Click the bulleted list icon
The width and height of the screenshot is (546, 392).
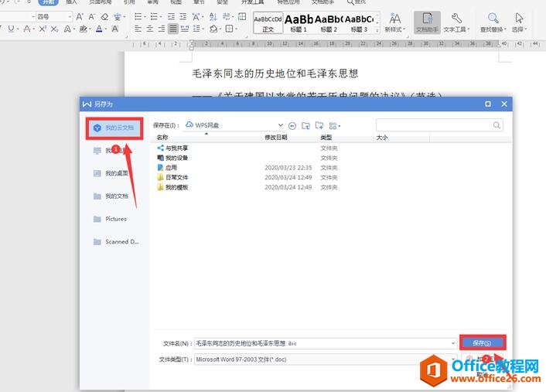138,16
